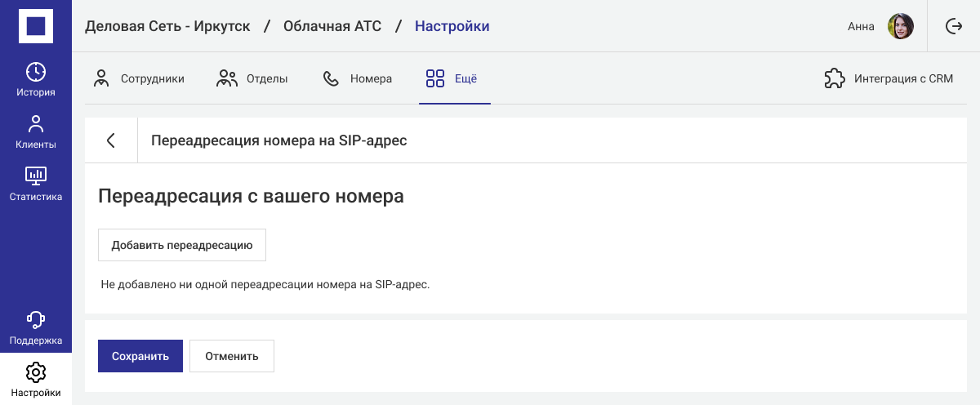980x405 pixels.
Task: Click Анна's profile avatar photo
Action: [x=900, y=26]
